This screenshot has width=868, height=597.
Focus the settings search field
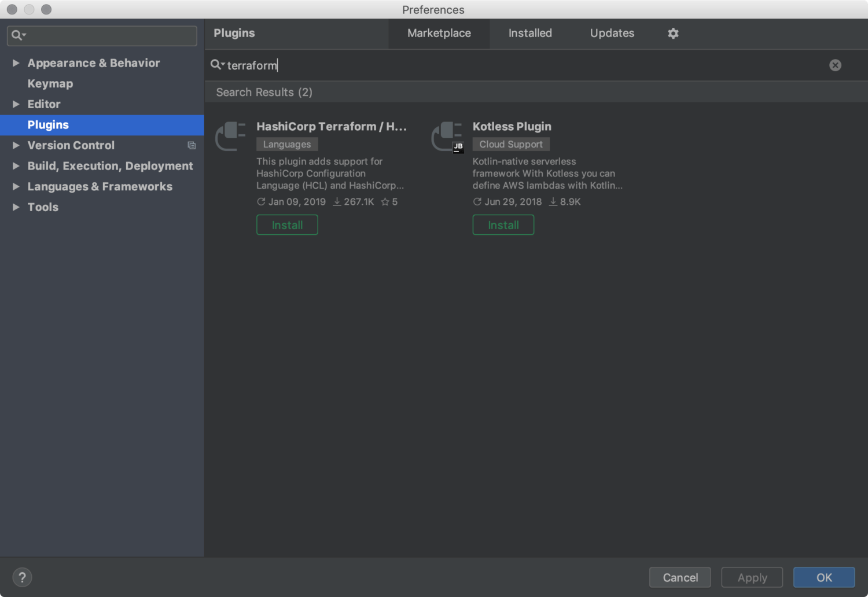[x=102, y=35]
